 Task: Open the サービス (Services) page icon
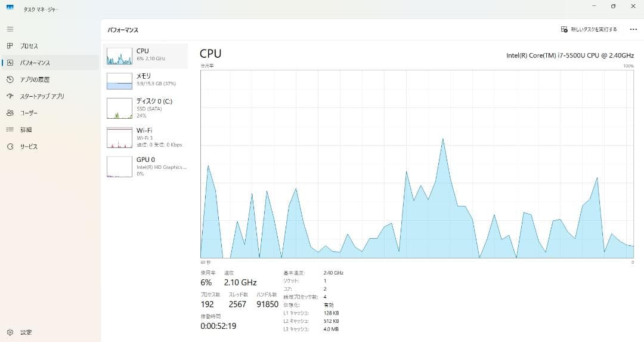tap(10, 146)
